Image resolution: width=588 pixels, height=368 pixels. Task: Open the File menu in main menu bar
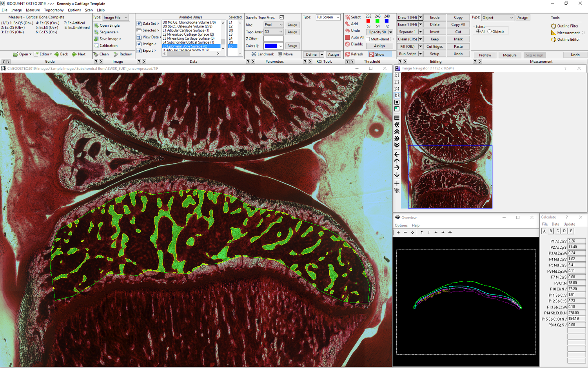point(4,10)
